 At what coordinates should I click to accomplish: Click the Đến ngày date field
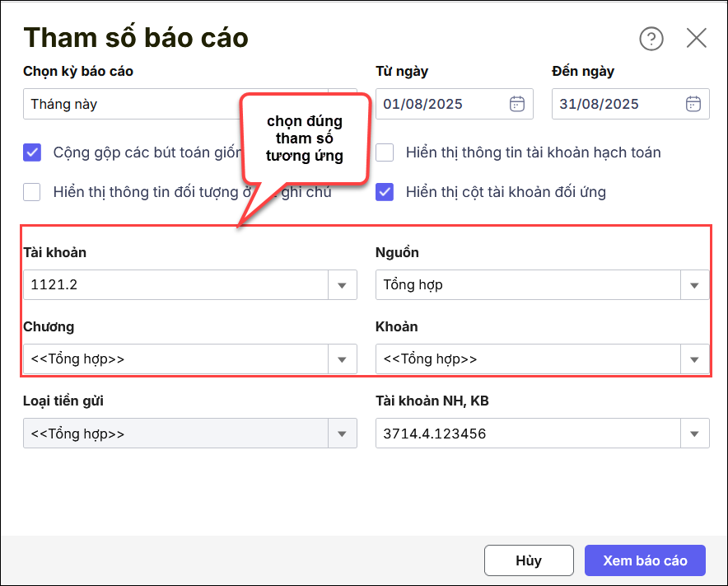(x=617, y=104)
